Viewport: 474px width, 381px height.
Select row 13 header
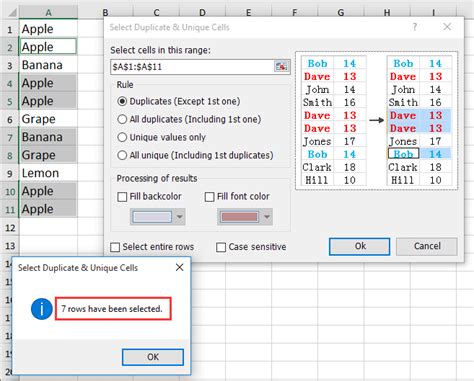tap(10, 246)
